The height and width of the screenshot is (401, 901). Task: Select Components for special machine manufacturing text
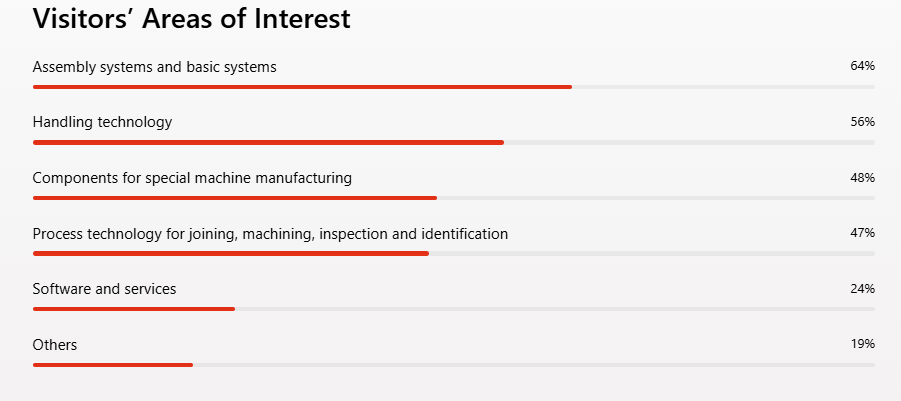(x=192, y=178)
